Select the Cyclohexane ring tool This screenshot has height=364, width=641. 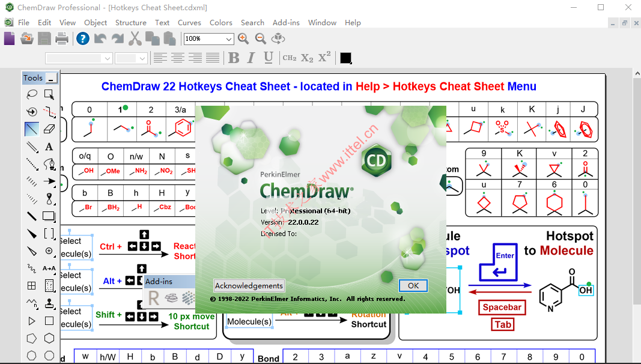(49, 338)
